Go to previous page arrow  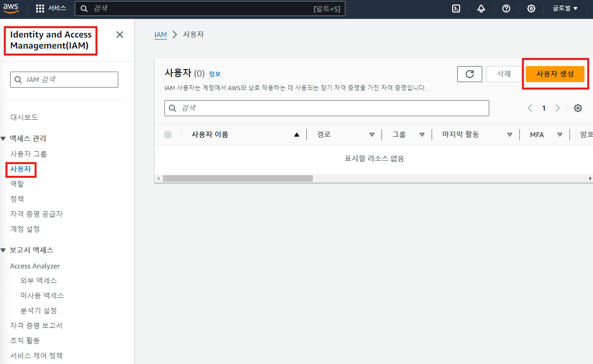coord(530,108)
